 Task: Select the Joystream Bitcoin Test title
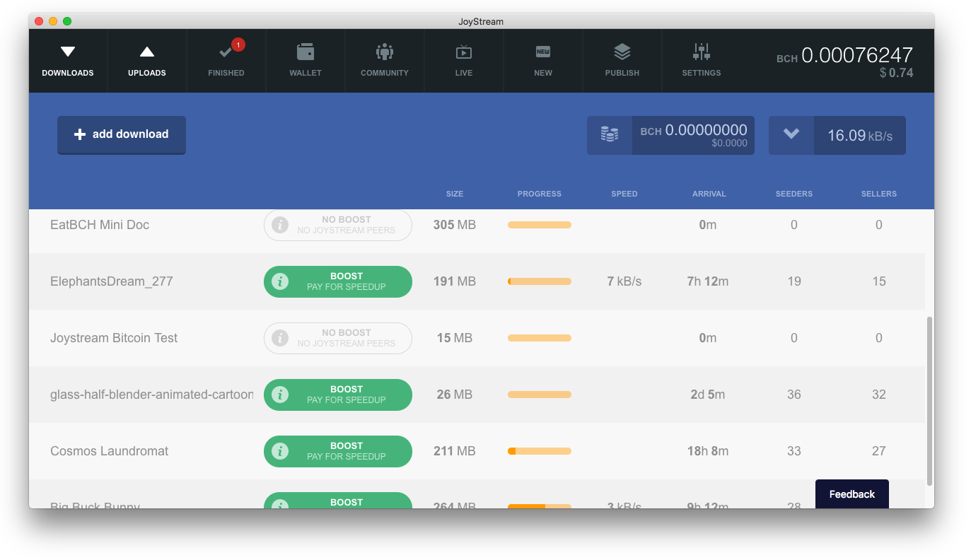[114, 338]
